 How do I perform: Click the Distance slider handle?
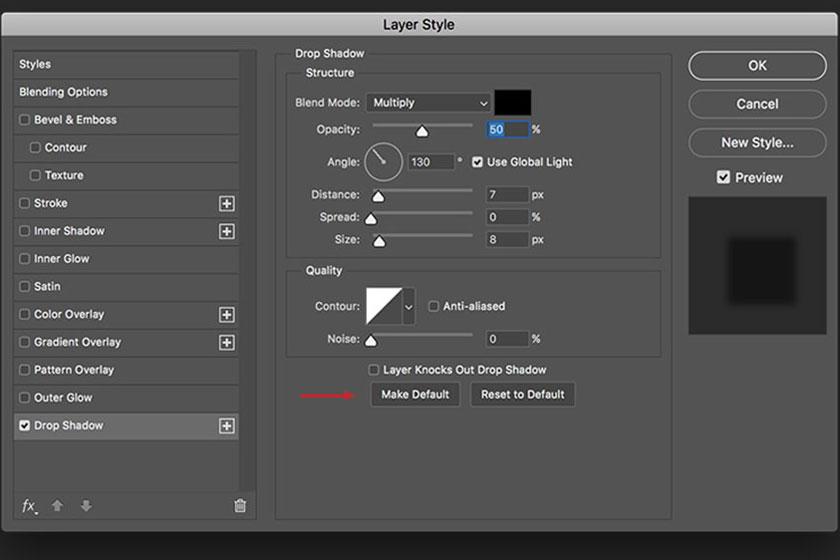coord(378,197)
